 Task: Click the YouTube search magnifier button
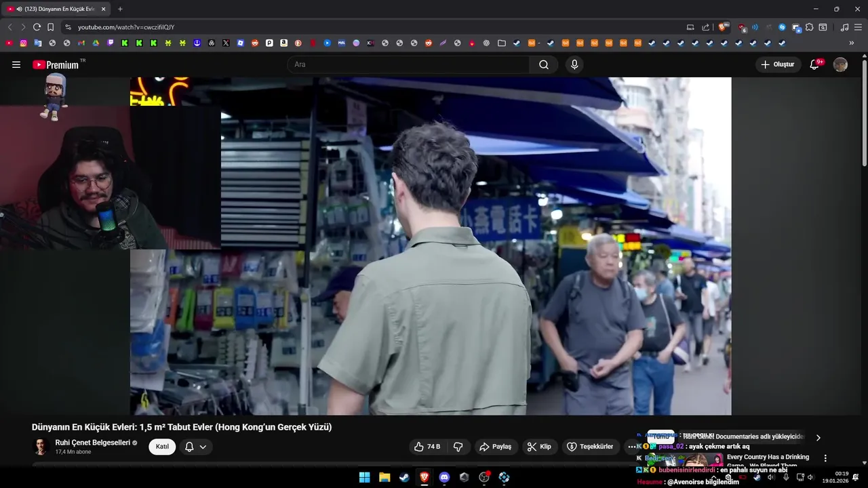pyautogui.click(x=544, y=64)
